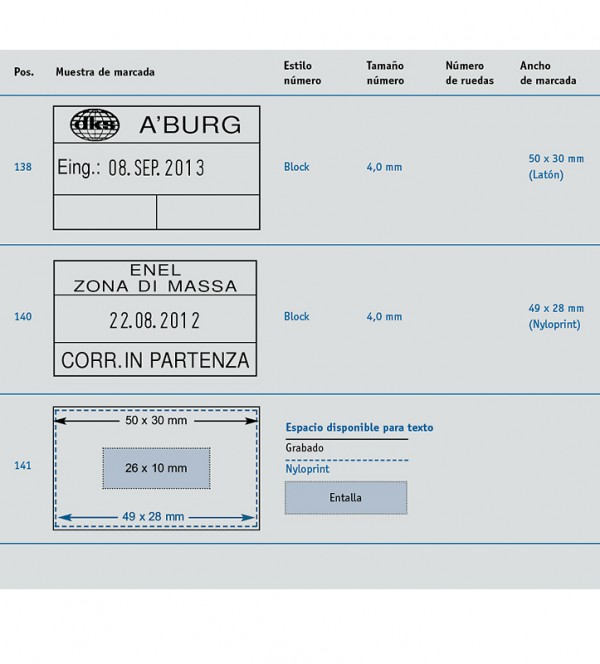The image size is (600, 664).
Task: Click the 'Muestra de marcada' header
Action: click(x=105, y=72)
